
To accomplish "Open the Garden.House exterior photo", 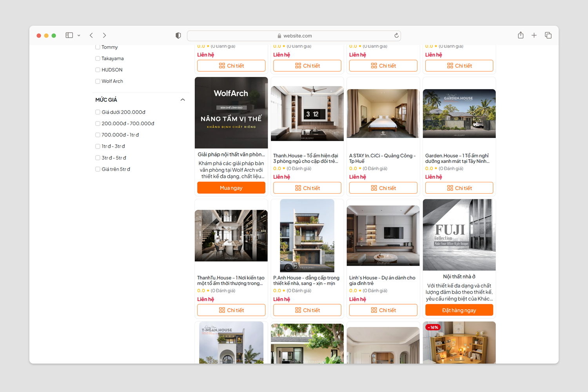I will (459, 113).
